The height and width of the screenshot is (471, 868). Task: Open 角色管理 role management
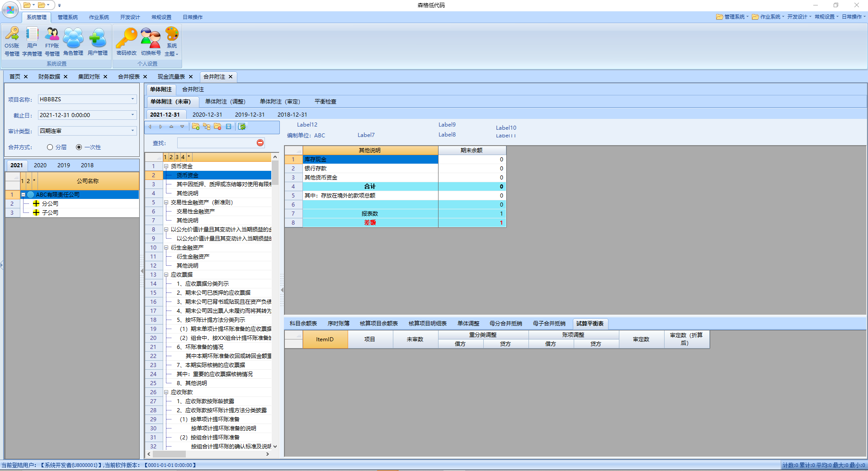(x=73, y=42)
